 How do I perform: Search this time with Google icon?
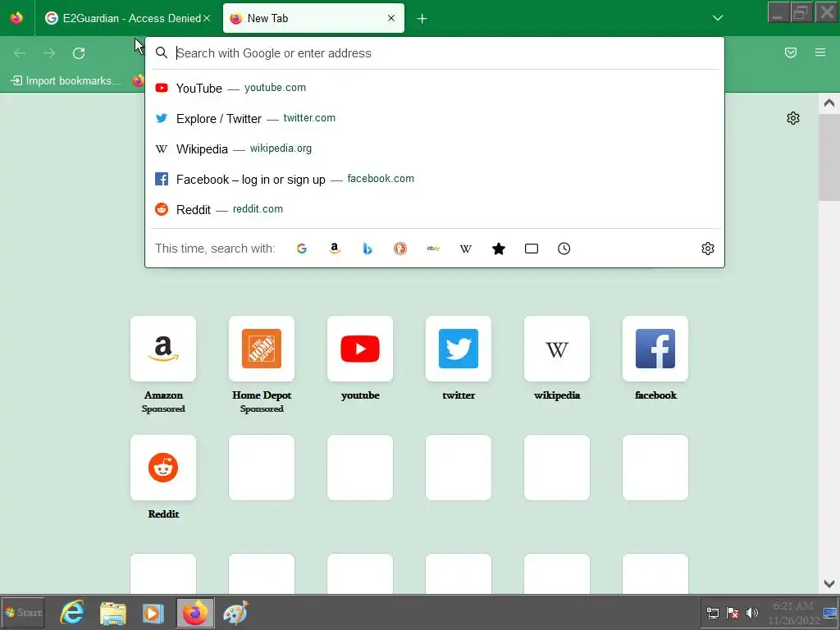pos(302,249)
